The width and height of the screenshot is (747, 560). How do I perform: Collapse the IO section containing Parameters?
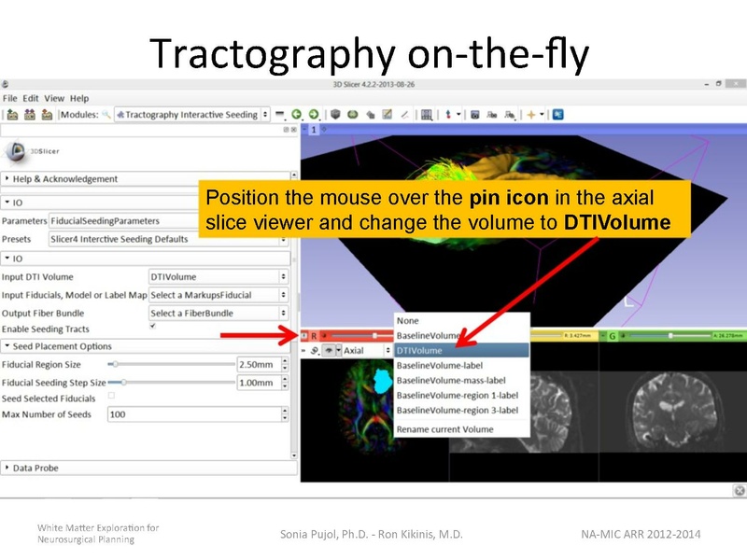point(146,203)
